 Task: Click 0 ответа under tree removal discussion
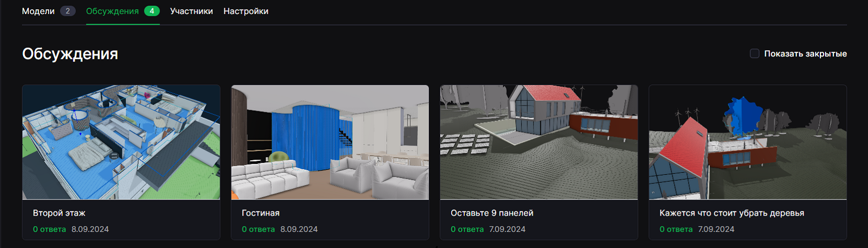(676, 229)
